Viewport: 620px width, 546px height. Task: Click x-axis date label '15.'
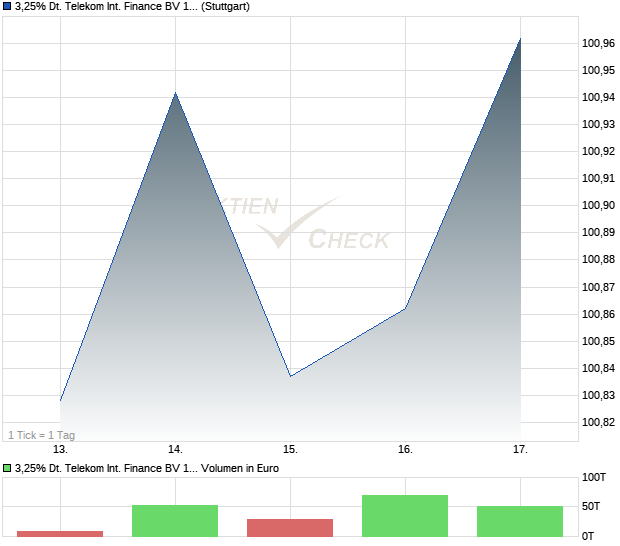[x=290, y=449]
